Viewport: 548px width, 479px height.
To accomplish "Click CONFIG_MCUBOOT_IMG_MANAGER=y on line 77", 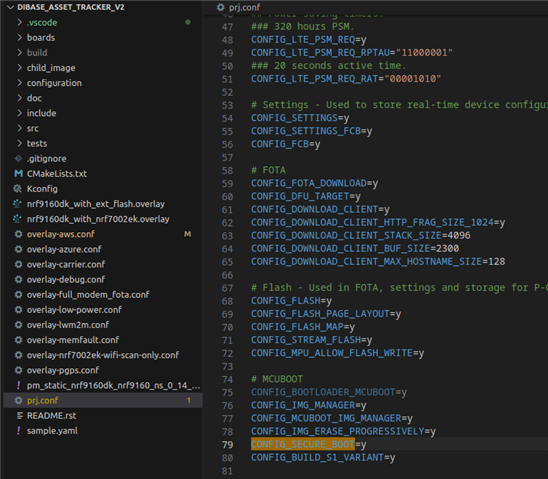I will tap(332, 418).
